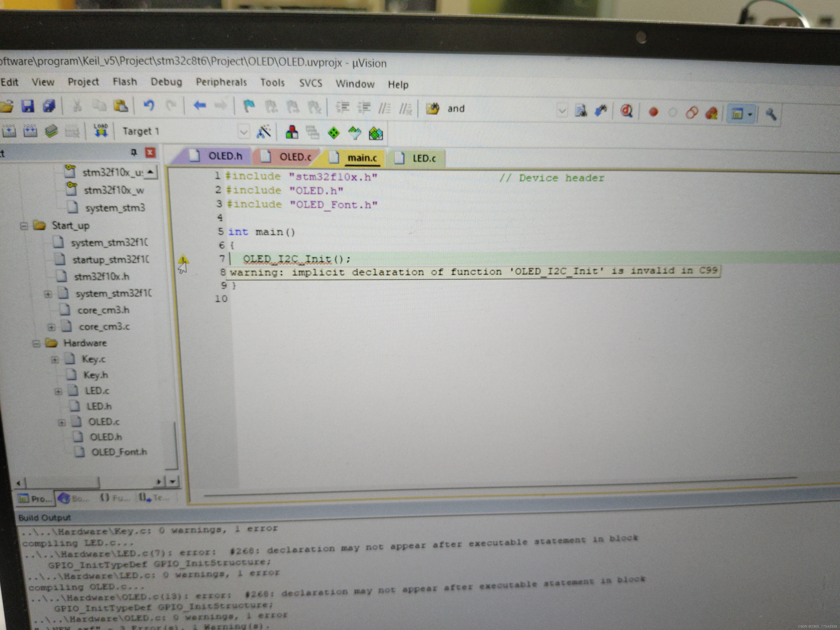Open the Find in Files icon
Image resolution: width=840 pixels, height=630 pixels.
point(433,109)
